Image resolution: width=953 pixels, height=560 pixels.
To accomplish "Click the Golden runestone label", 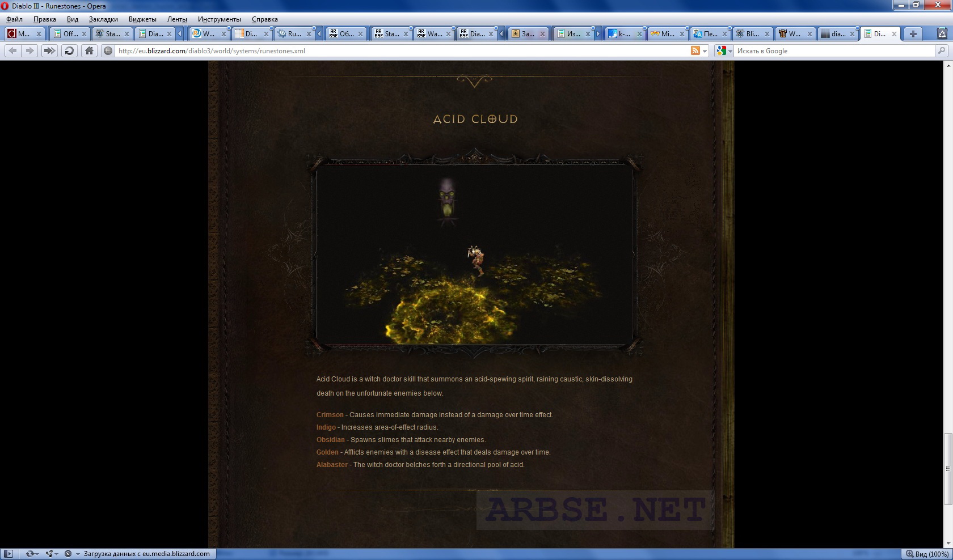I will click(x=327, y=452).
